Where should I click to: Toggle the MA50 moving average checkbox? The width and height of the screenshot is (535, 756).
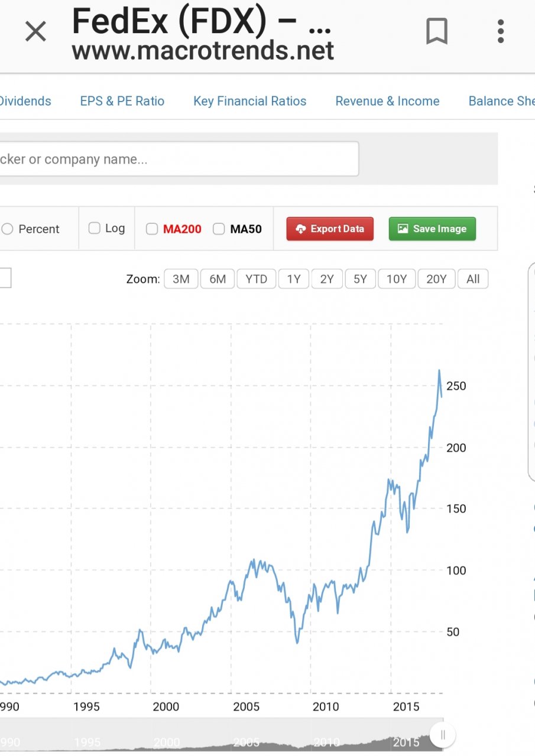click(x=219, y=229)
